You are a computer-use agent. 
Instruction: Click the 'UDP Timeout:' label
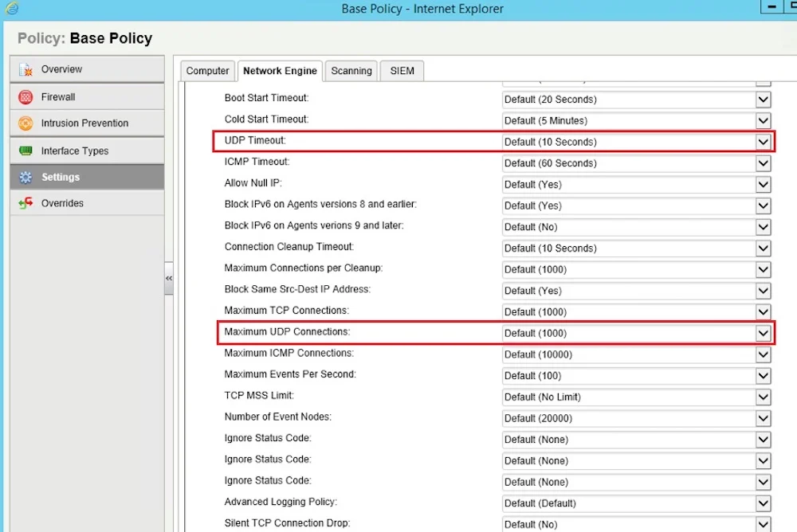click(x=255, y=140)
